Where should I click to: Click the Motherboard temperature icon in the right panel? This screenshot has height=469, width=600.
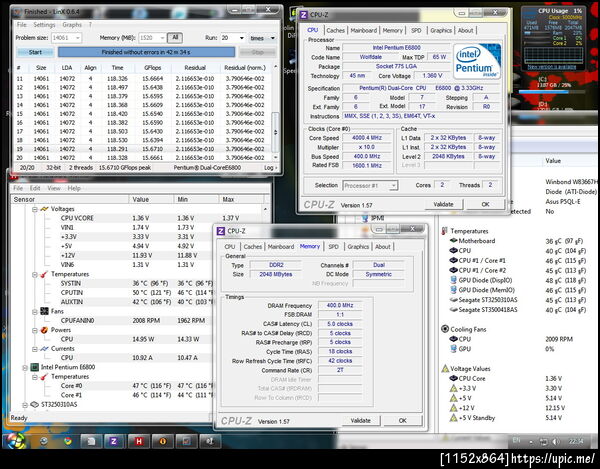point(453,241)
